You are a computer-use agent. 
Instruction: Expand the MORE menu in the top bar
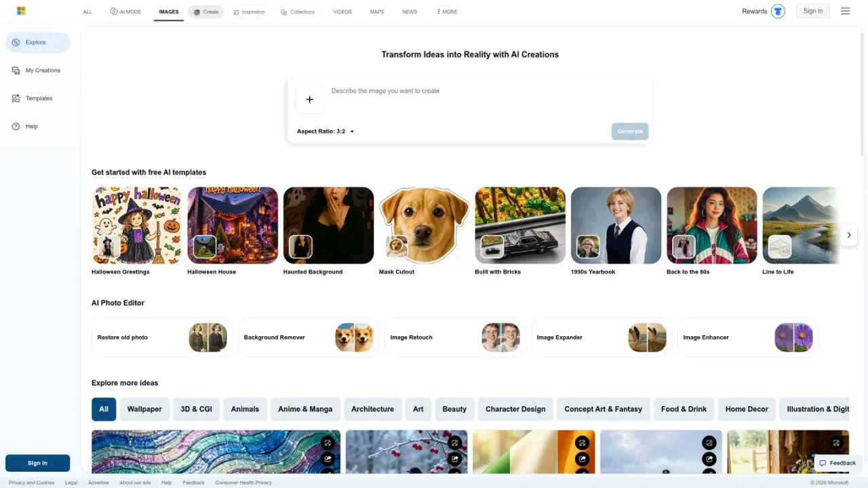pos(447,12)
